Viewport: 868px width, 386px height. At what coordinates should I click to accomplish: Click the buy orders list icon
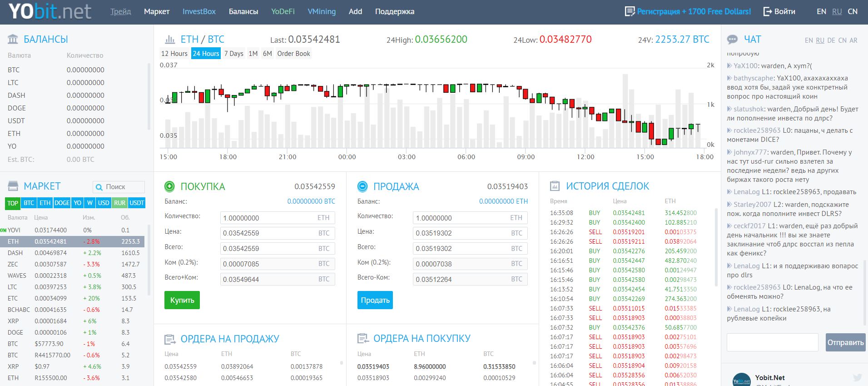363,338
